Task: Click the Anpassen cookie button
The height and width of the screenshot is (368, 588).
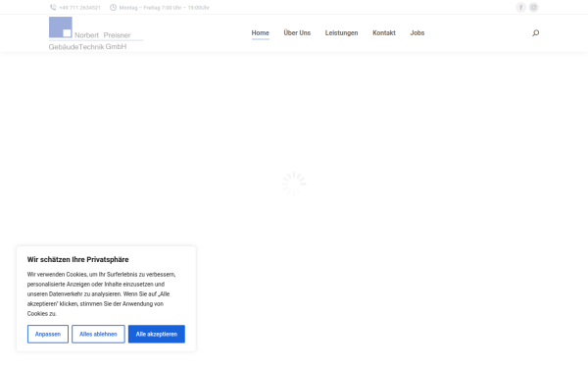Action: pyautogui.click(x=48, y=334)
